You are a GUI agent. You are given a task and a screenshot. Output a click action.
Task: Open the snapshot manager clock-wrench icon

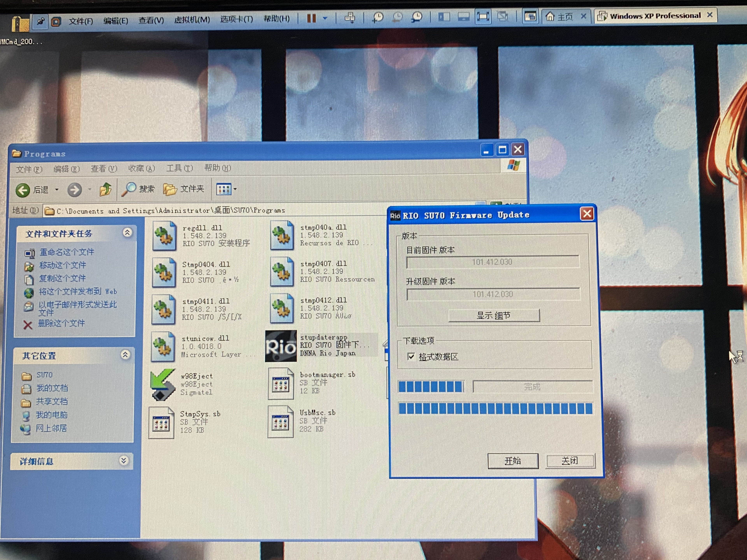[x=417, y=17]
